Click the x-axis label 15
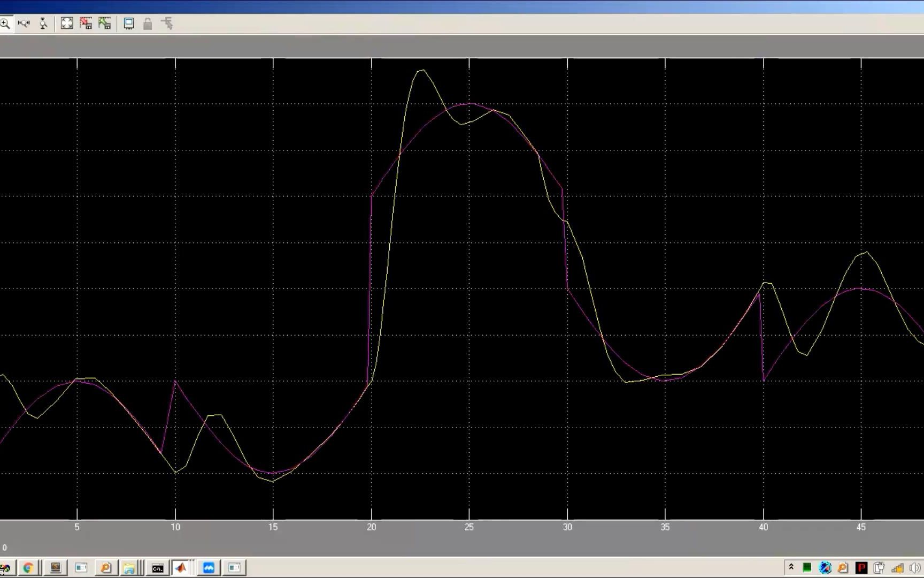The image size is (924, 578). coord(273,527)
